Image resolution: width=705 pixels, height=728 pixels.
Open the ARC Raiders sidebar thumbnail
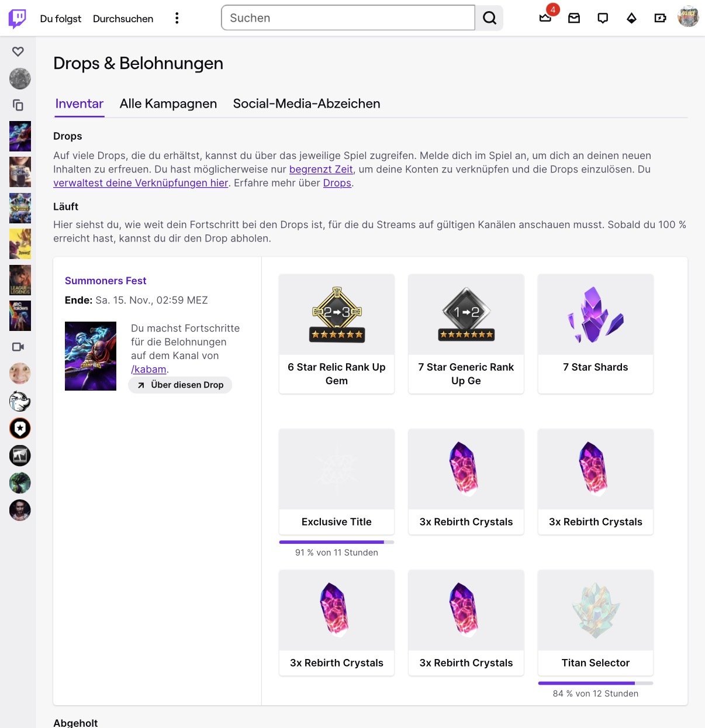click(x=20, y=316)
